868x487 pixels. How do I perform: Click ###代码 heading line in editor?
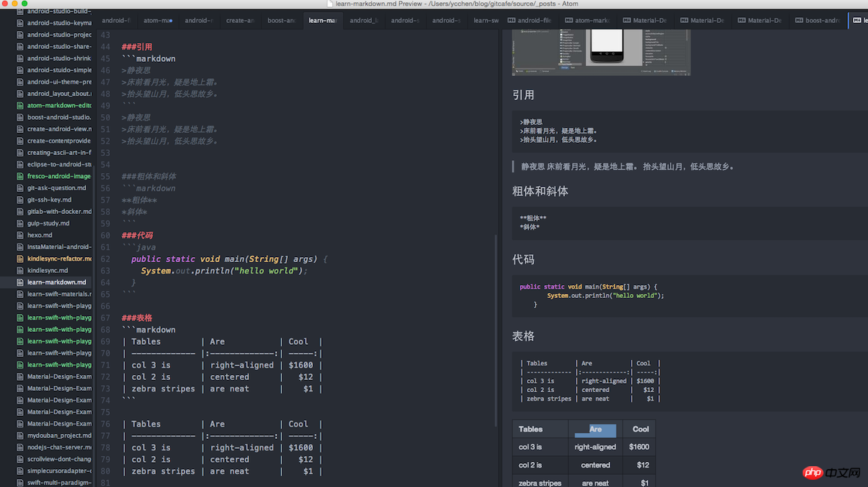pyautogui.click(x=137, y=235)
